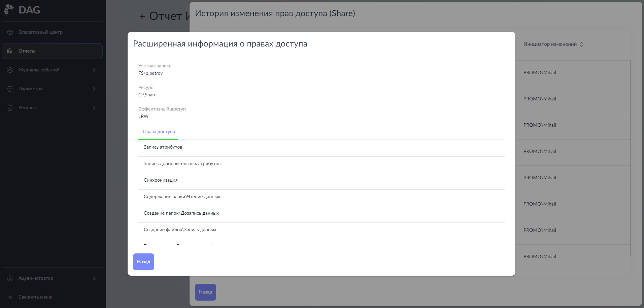Click the dialog title Расширенная информация о правах доступа
The image size is (644, 308).
coord(220,44)
